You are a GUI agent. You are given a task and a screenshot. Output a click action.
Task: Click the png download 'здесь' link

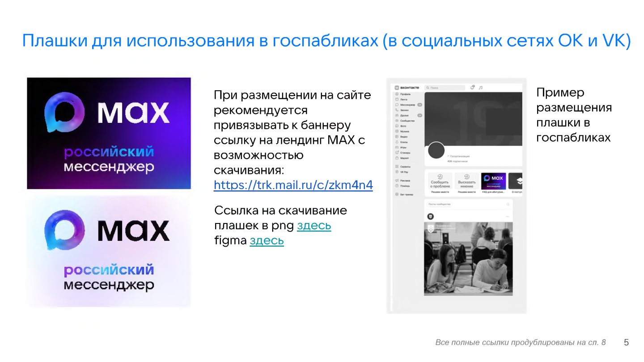[314, 225]
